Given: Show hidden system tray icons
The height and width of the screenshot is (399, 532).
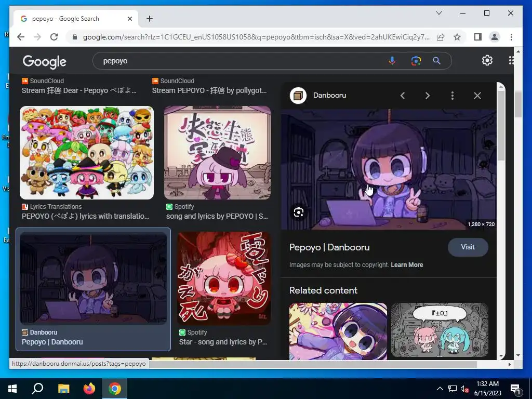Looking at the screenshot, I should coord(440,389).
